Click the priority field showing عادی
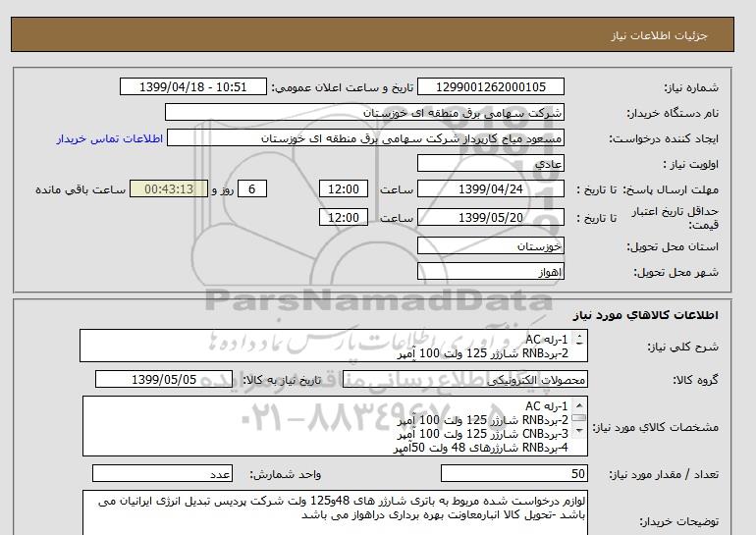 click(490, 163)
